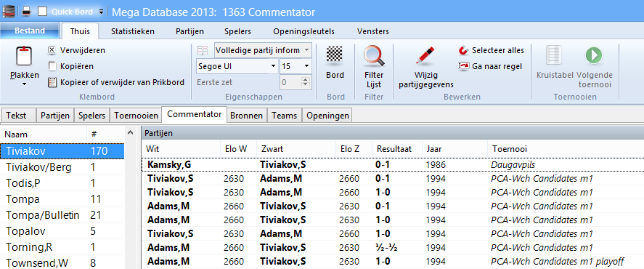The height and width of the screenshot is (269, 644).
Task: Open the Bestand menu
Action: coord(30,31)
